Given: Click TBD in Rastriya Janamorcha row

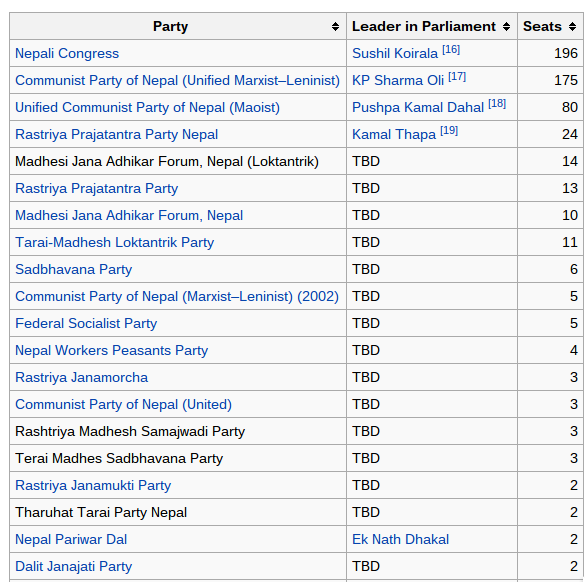Looking at the screenshot, I should click(x=366, y=377).
